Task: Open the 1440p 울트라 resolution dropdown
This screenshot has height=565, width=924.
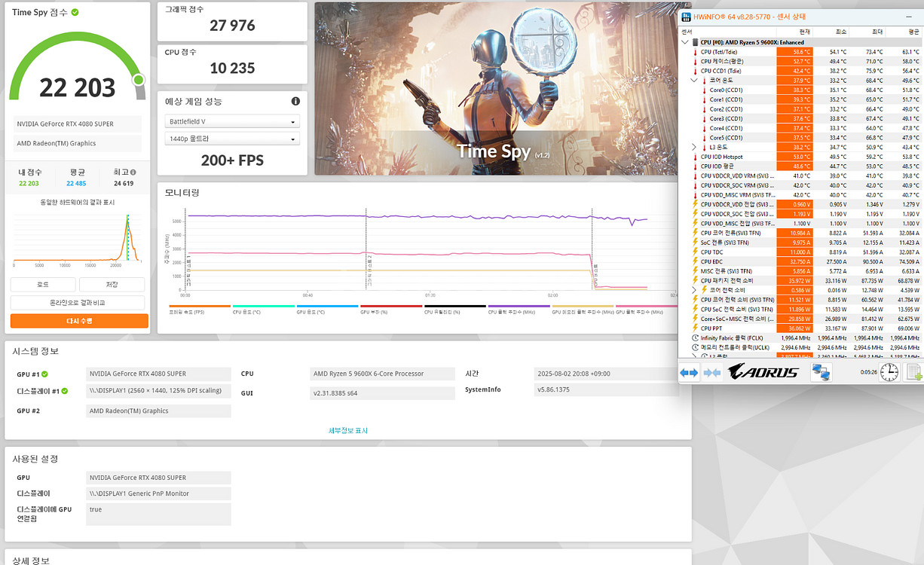Action: pyautogui.click(x=232, y=139)
